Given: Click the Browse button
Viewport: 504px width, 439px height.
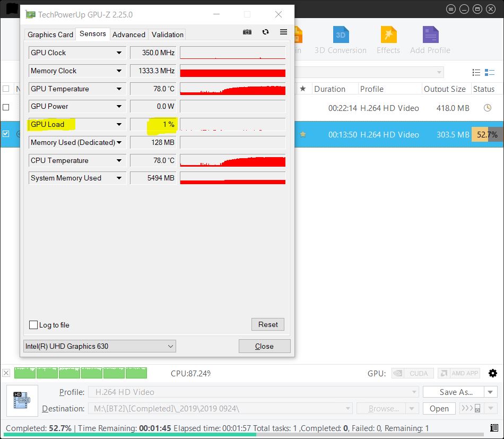Looking at the screenshot, I should [x=381, y=408].
